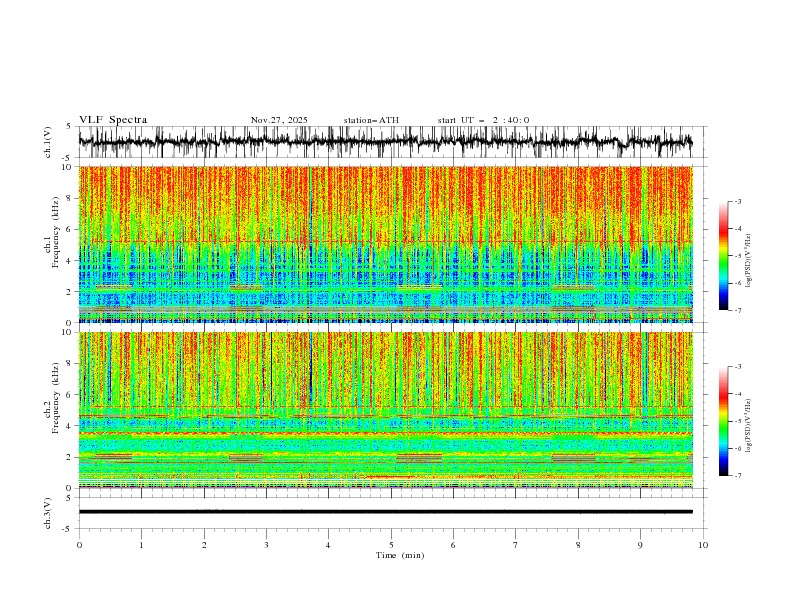Click the "8" tick on the time axis
Screen dimensions: 792x612
[578, 545]
